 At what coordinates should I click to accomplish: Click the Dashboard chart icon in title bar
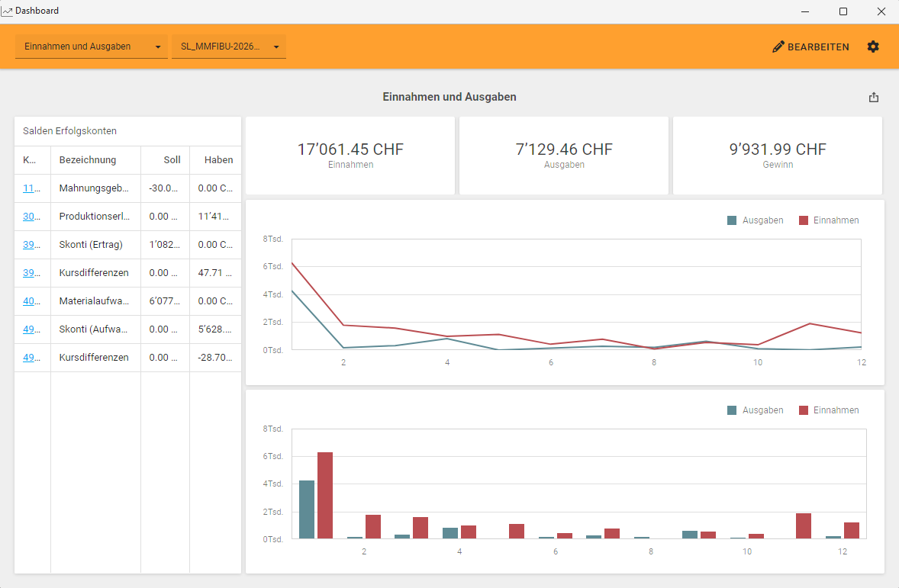click(x=7, y=11)
